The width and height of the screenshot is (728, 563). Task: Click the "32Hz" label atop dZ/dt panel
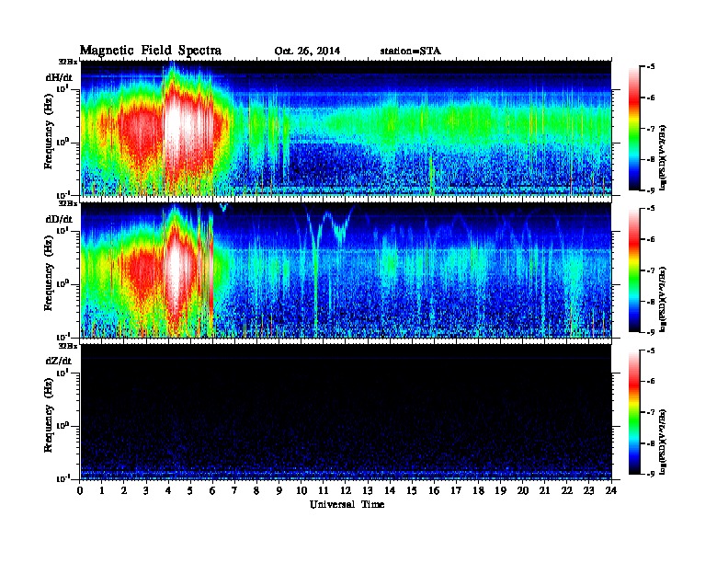(x=68, y=346)
